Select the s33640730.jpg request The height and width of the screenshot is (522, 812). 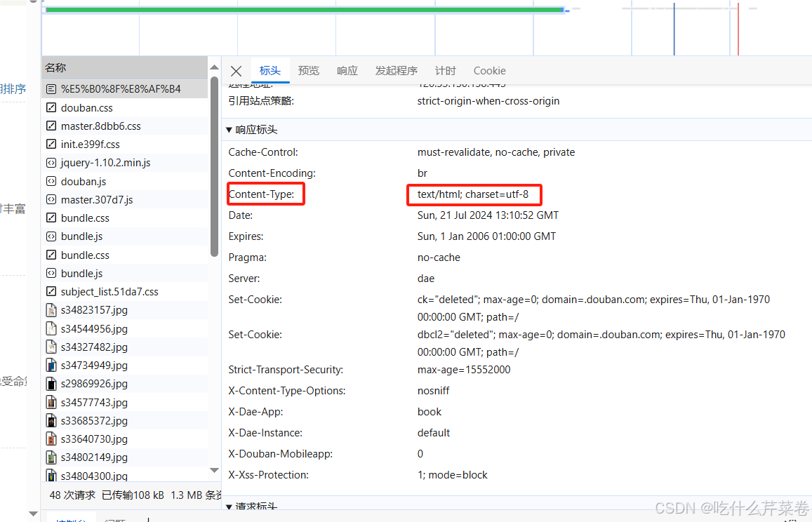coord(124,439)
